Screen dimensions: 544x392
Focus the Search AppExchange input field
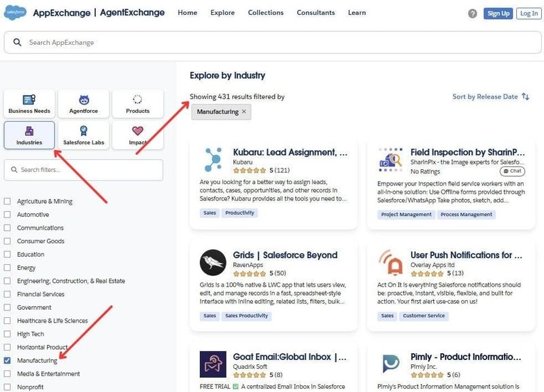click(x=273, y=42)
